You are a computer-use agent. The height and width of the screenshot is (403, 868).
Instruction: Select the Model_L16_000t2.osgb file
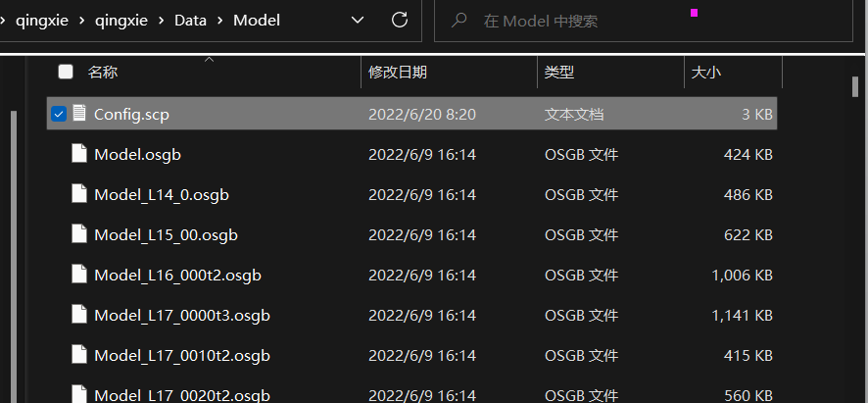pos(177,275)
